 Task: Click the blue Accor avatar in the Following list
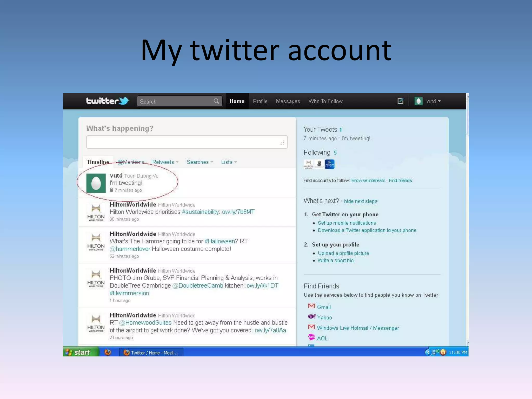(329, 164)
